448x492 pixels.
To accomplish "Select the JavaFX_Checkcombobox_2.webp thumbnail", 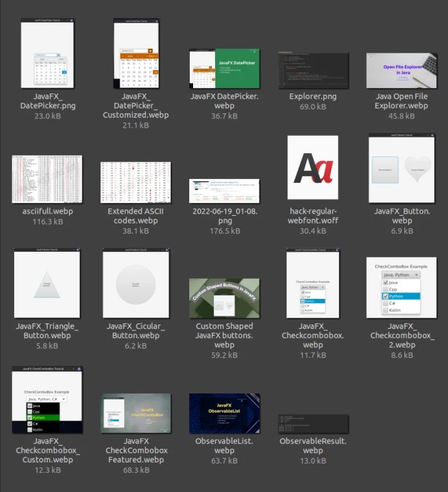I will 402,287.
